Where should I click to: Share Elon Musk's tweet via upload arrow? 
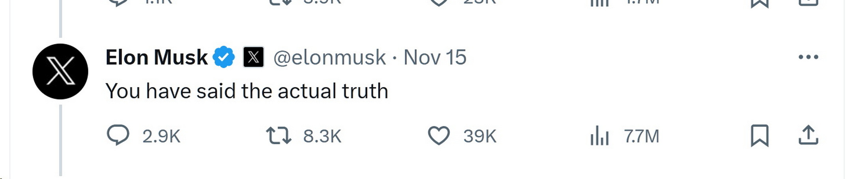[x=808, y=136]
